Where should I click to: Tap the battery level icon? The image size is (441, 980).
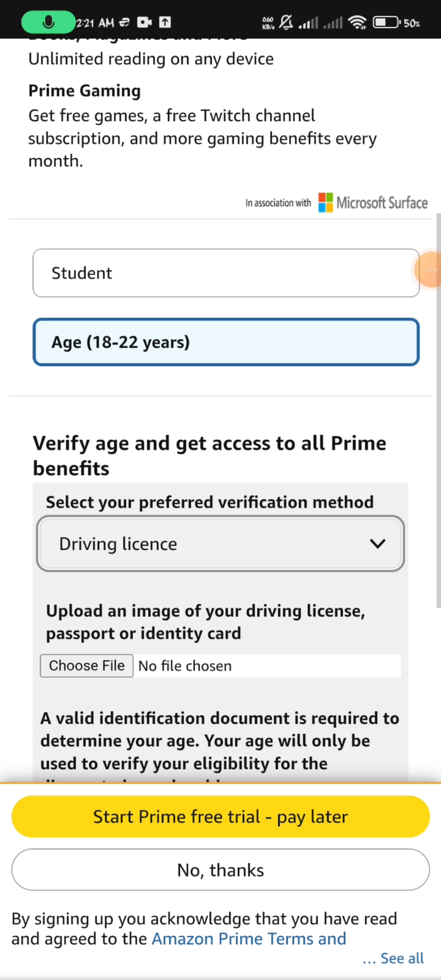coord(386,22)
